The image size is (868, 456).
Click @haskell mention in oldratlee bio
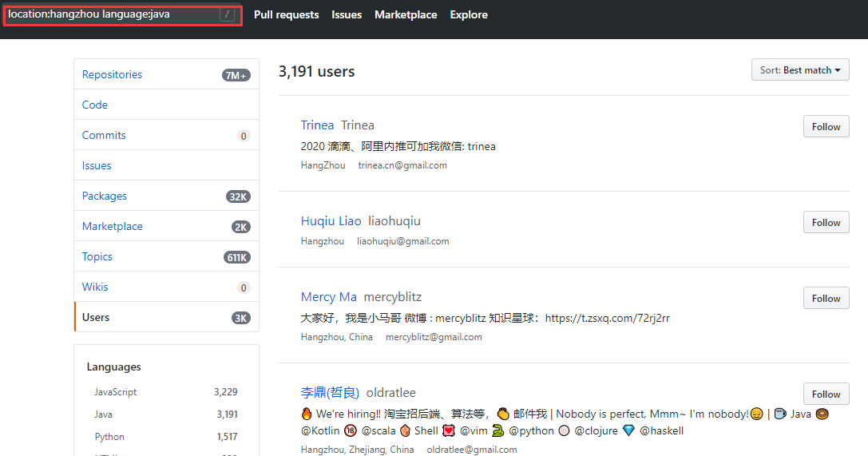661,430
